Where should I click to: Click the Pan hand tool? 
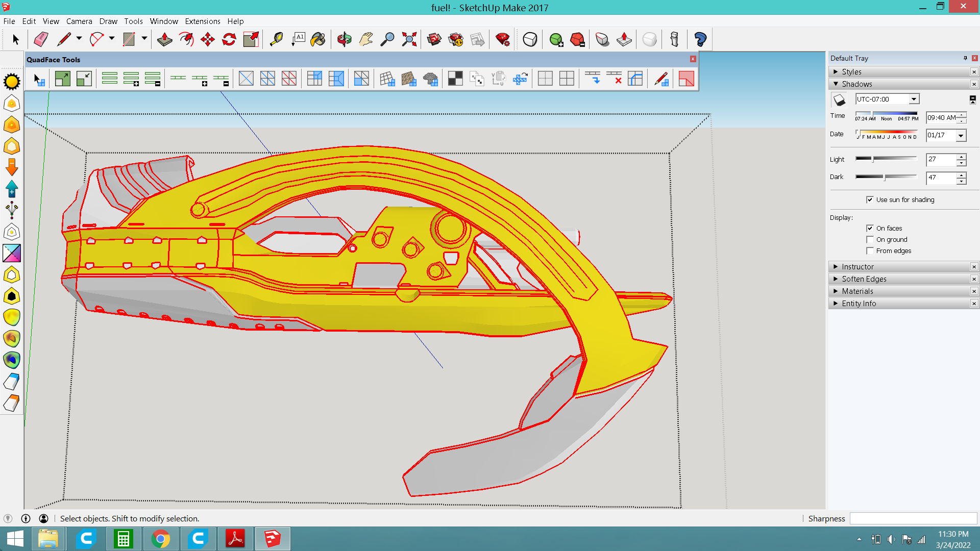coord(366,39)
